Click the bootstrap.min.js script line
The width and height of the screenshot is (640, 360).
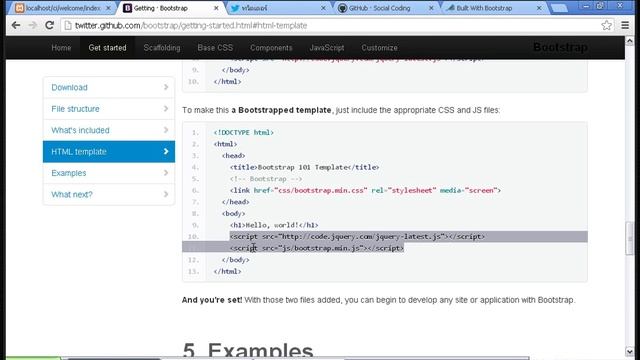(317, 248)
